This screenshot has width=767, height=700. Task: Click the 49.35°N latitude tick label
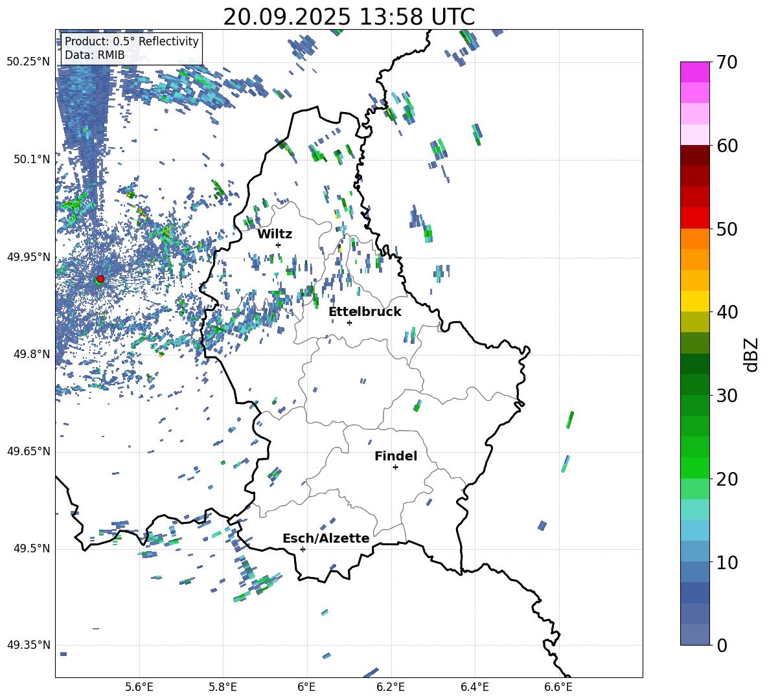(29, 645)
